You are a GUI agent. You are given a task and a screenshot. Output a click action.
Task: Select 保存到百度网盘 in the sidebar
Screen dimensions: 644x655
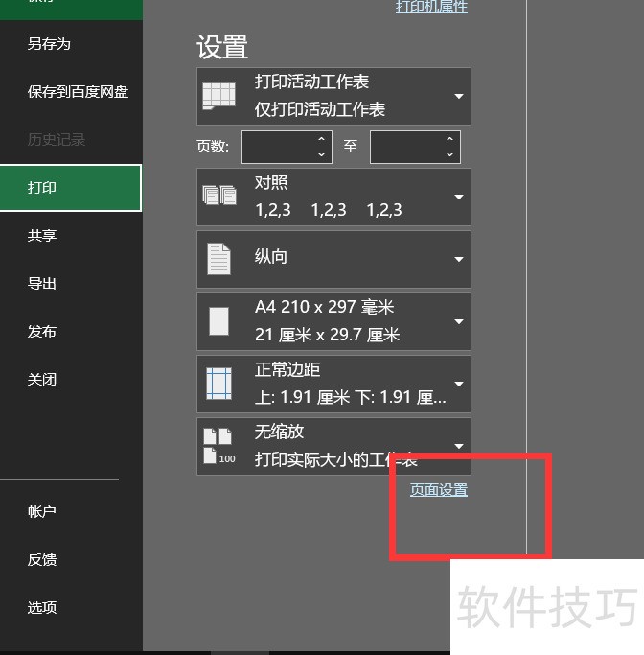pyautogui.click(x=71, y=92)
